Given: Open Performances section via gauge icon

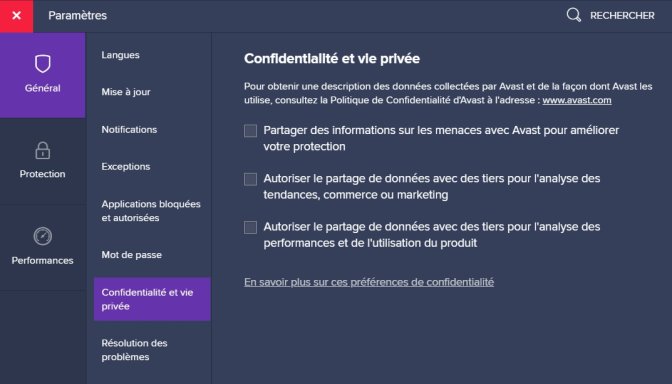Looking at the screenshot, I should pyautogui.click(x=42, y=236).
